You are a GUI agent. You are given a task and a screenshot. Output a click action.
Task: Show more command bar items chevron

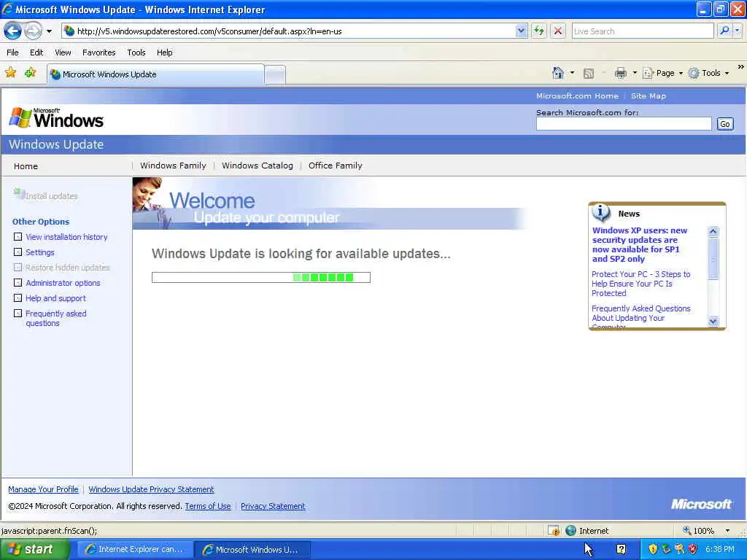(741, 67)
